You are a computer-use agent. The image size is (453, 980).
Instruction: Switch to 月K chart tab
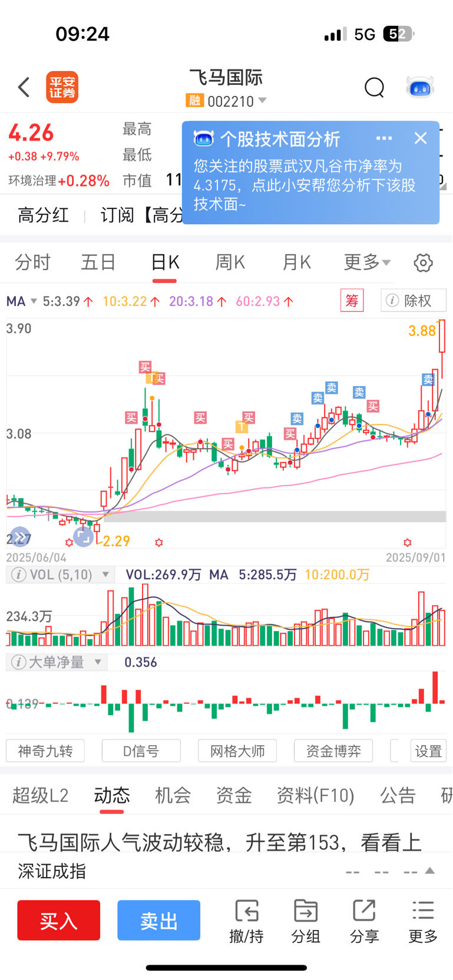point(296,263)
